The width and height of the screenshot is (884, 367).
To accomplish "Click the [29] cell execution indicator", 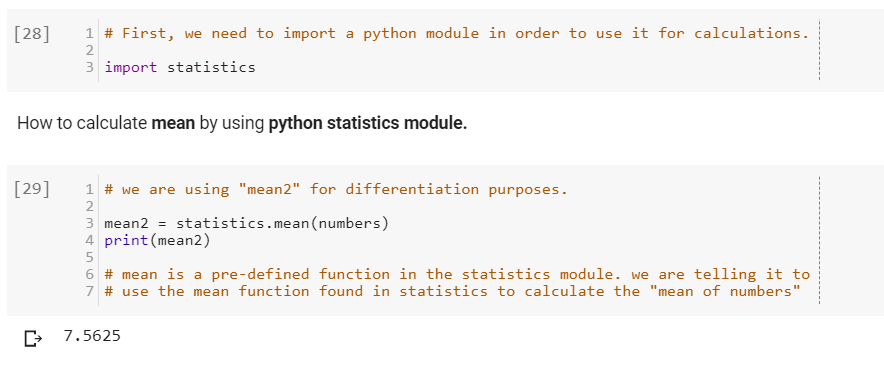I will pos(32,189).
